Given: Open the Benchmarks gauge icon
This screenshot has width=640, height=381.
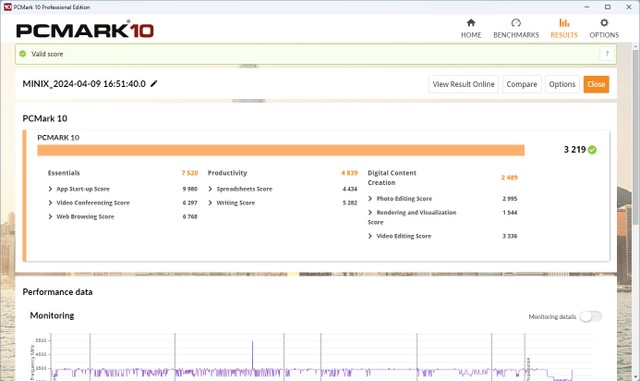Looking at the screenshot, I should pyautogui.click(x=516, y=23).
